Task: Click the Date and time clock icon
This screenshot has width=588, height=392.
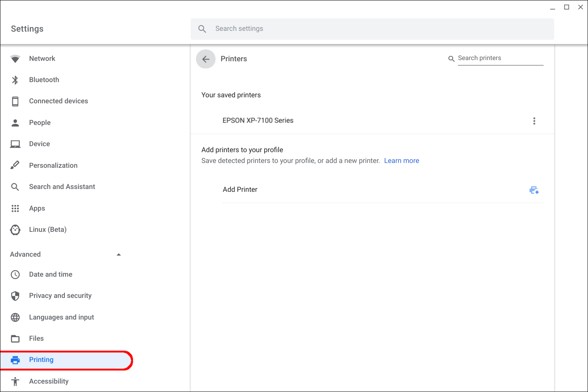Action: pyautogui.click(x=15, y=275)
